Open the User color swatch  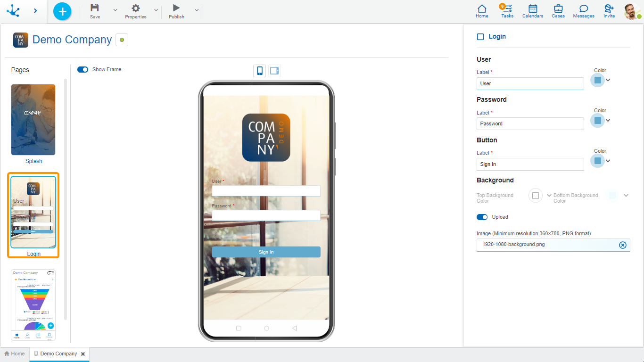598,80
